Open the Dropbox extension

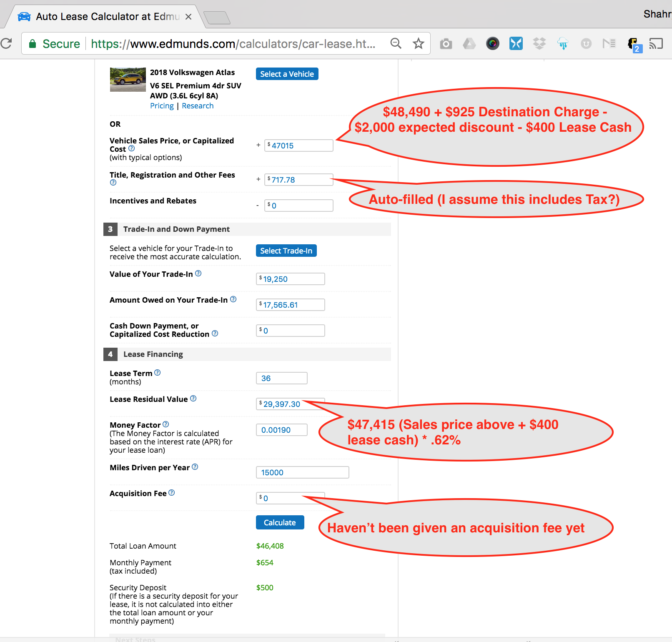539,43
